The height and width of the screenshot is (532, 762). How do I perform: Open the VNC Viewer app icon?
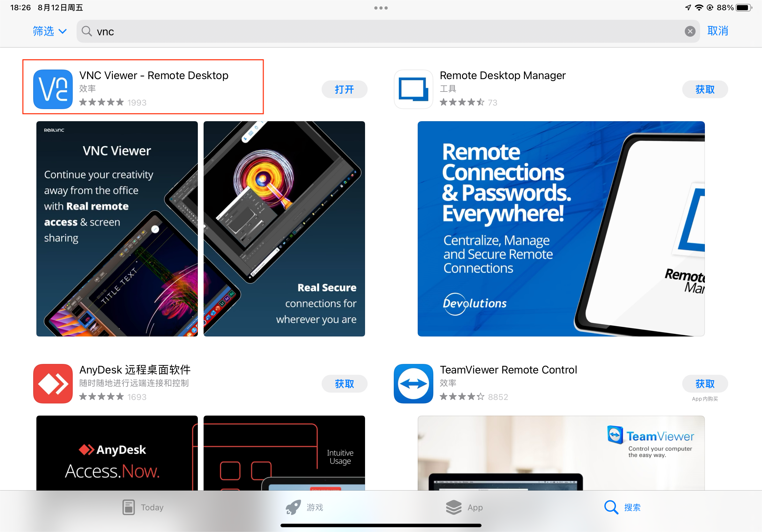coord(53,89)
